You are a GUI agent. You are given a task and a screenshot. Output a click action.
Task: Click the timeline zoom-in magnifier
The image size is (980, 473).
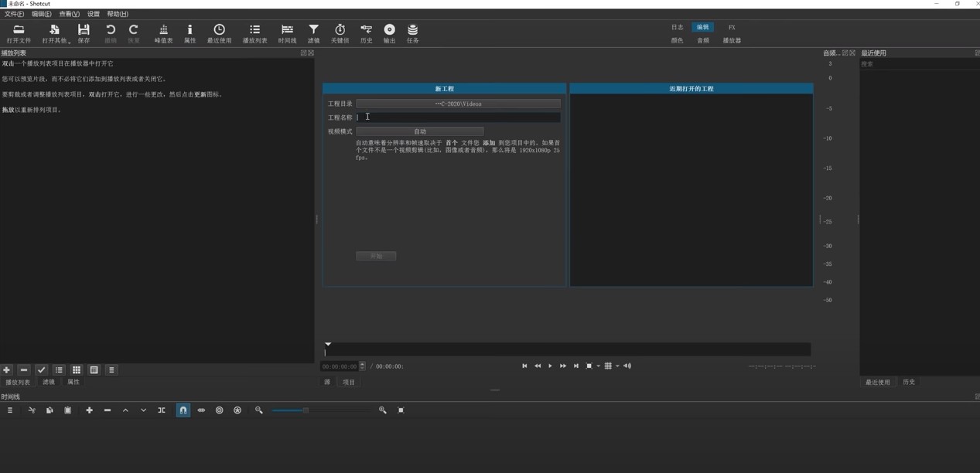(382, 410)
